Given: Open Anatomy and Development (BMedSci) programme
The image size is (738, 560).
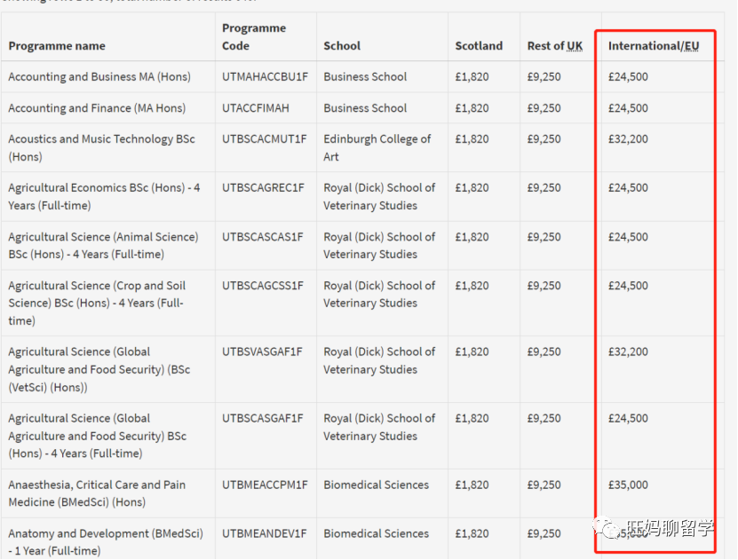Looking at the screenshot, I should click(106, 541).
